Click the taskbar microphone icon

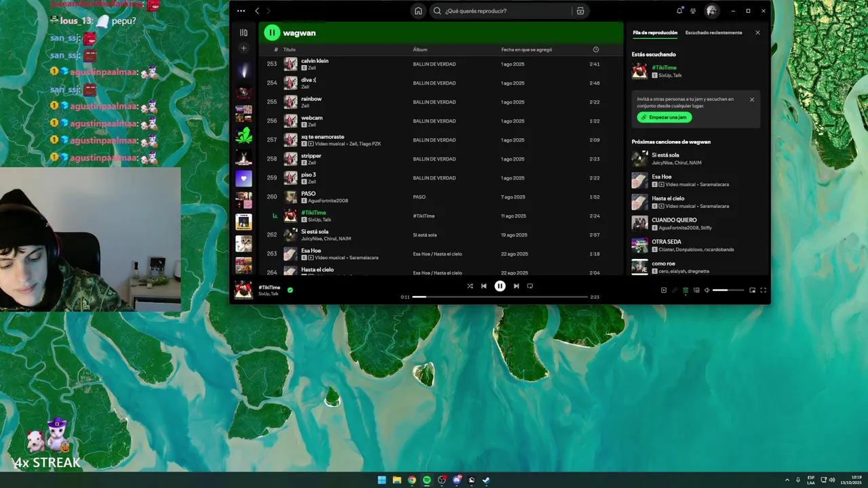coord(798,480)
